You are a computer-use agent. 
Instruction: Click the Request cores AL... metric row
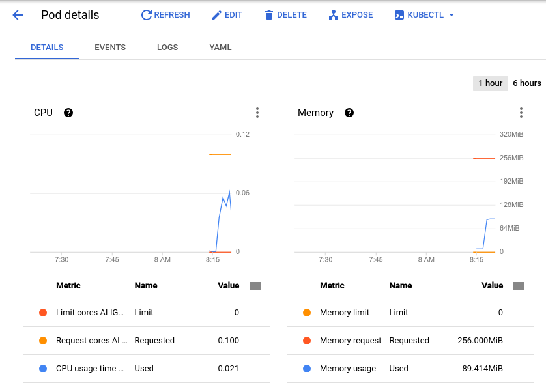click(x=147, y=341)
